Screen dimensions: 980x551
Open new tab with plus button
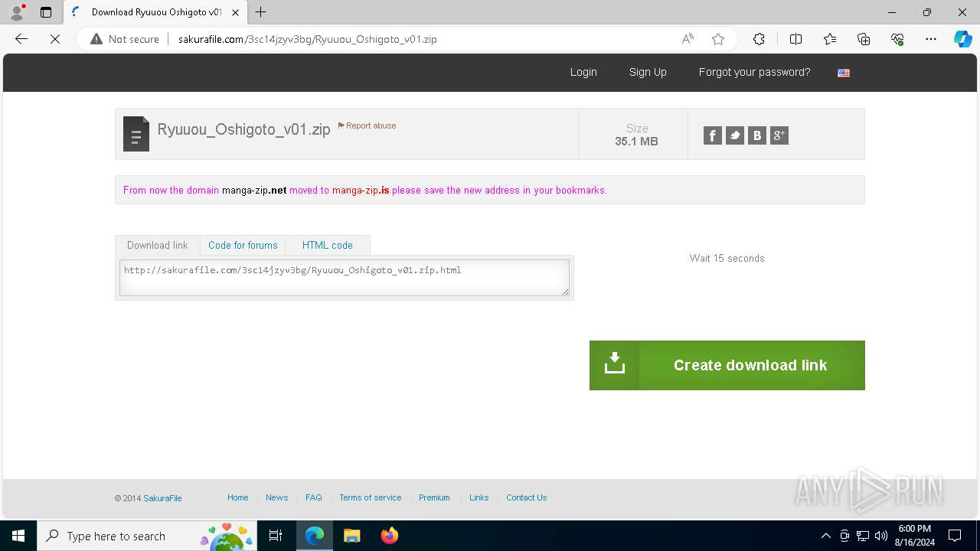click(261, 12)
